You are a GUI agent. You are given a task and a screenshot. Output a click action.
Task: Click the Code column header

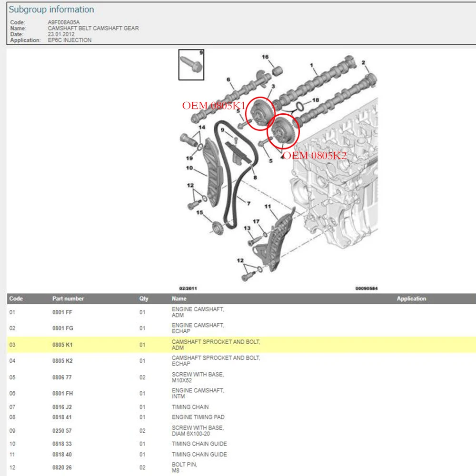16,298
